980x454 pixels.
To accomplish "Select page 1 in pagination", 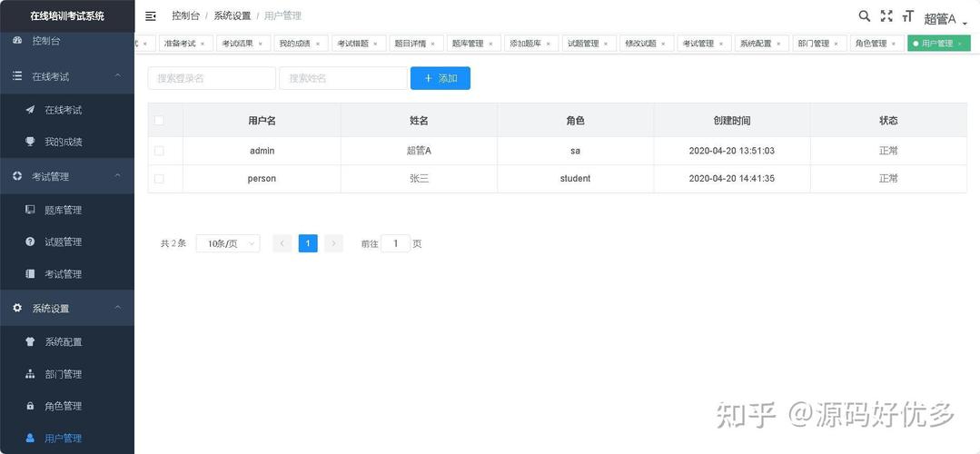I will point(308,243).
